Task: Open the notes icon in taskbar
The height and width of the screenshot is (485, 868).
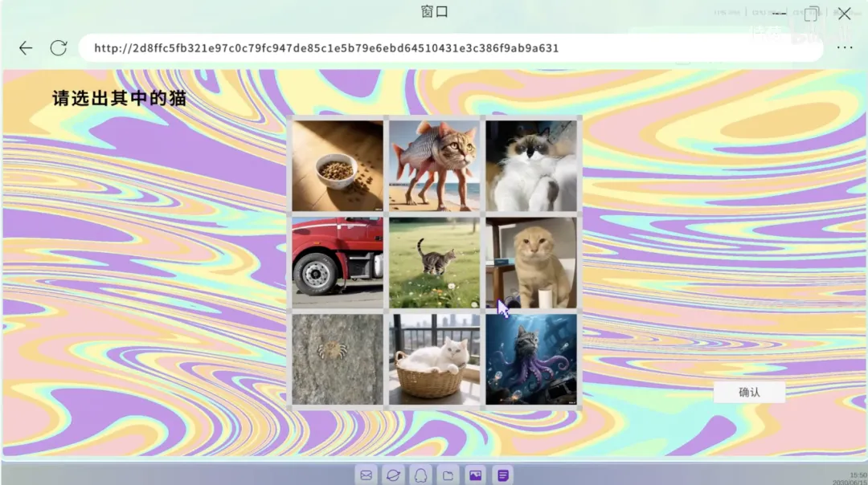Action: pos(502,475)
